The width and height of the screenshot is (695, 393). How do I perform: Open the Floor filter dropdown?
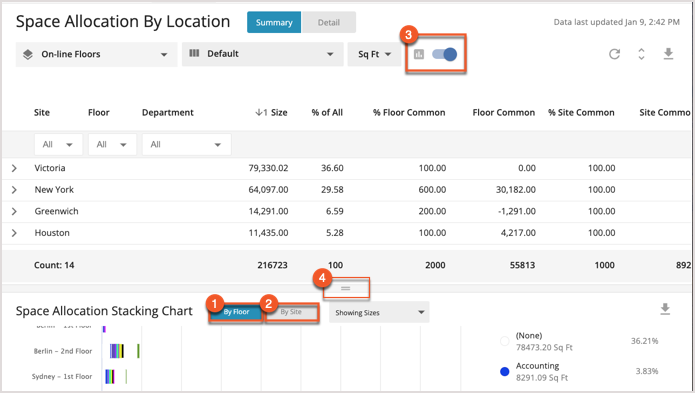[113, 144]
